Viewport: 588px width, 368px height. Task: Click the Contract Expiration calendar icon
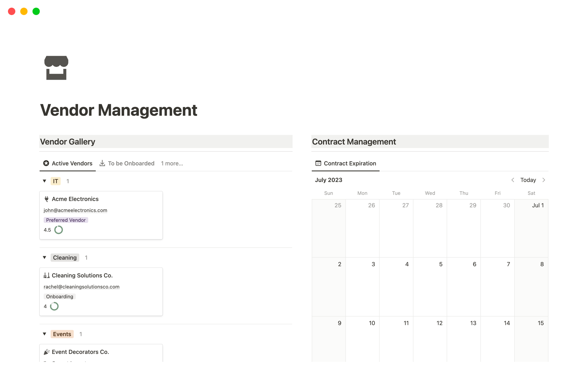tap(318, 163)
